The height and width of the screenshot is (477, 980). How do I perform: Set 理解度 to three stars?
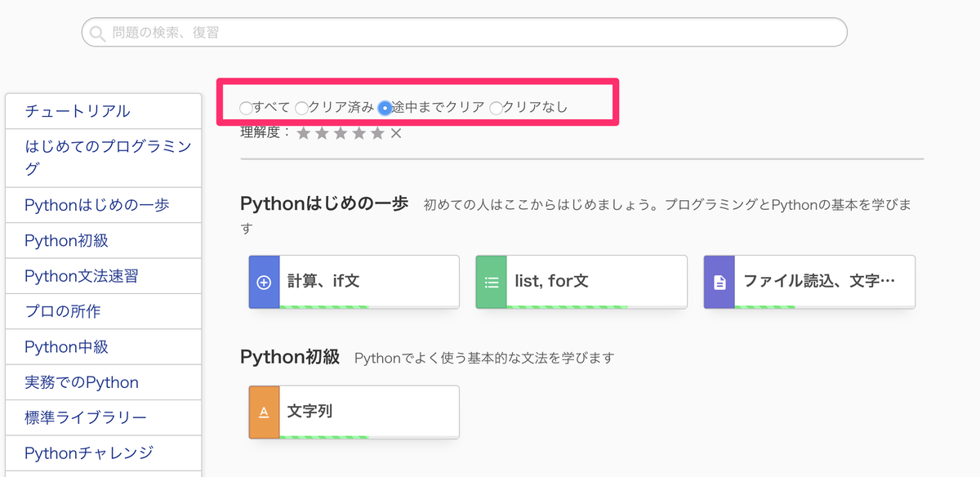(341, 133)
